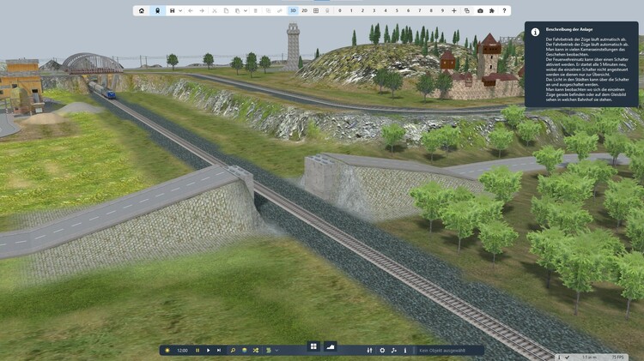Image resolution: width=644 pixels, height=361 pixels.
Task: Pause the simulation playback
Action: click(x=197, y=351)
